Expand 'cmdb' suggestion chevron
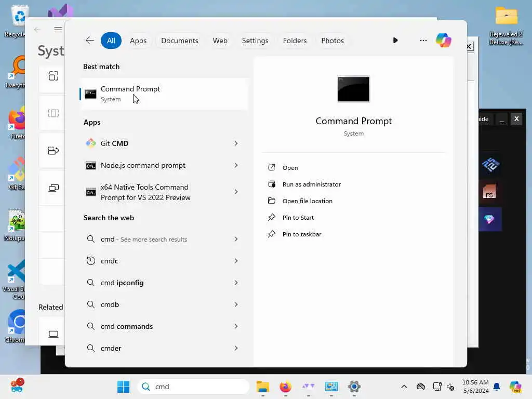Screen dimensions: 532x399 236,304
